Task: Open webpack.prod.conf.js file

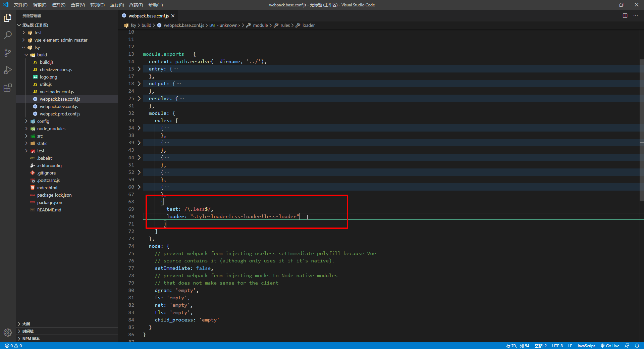Action: click(67, 114)
